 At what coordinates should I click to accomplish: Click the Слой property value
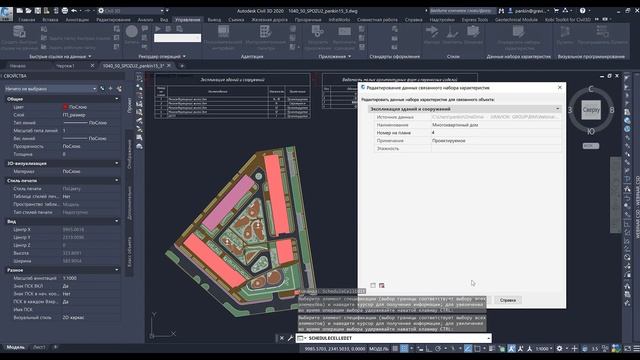(x=90, y=115)
